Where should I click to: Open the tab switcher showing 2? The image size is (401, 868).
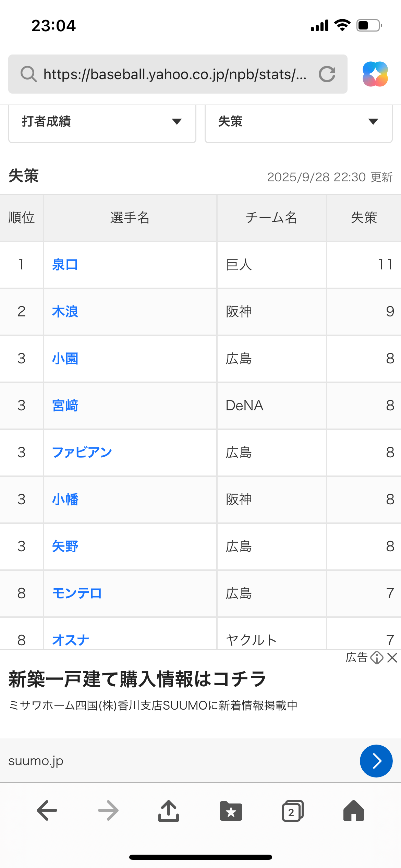click(x=292, y=811)
